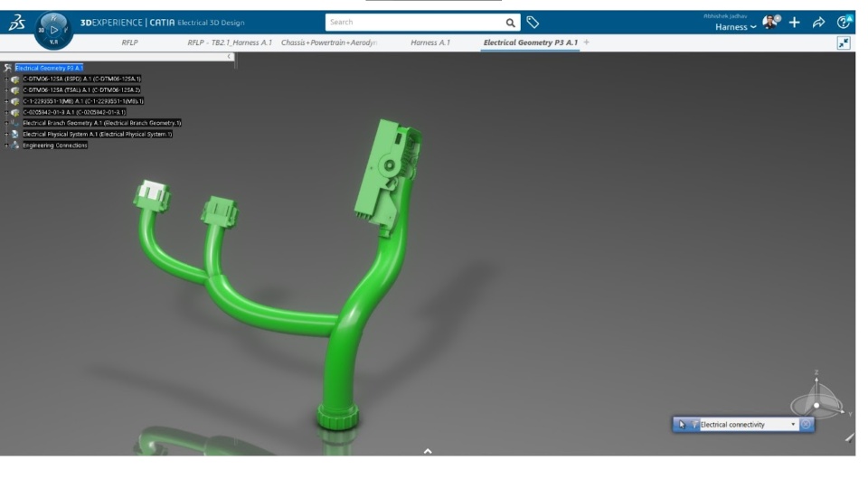
Task: Open the help question mark icon
Action: [x=844, y=22]
